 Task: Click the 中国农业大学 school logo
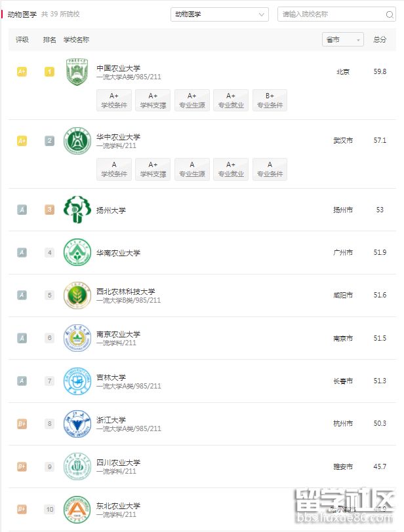pos(76,72)
